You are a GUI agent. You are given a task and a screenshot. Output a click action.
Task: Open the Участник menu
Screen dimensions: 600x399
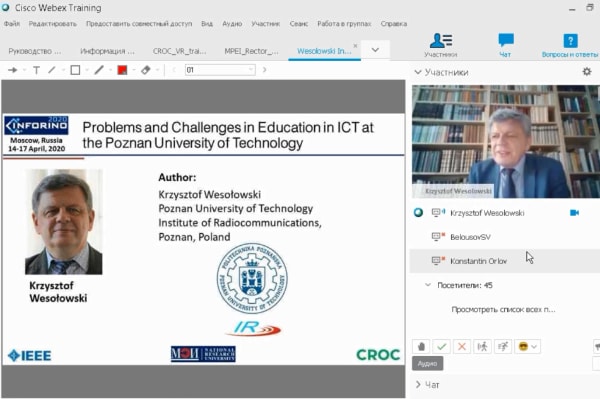pos(266,24)
